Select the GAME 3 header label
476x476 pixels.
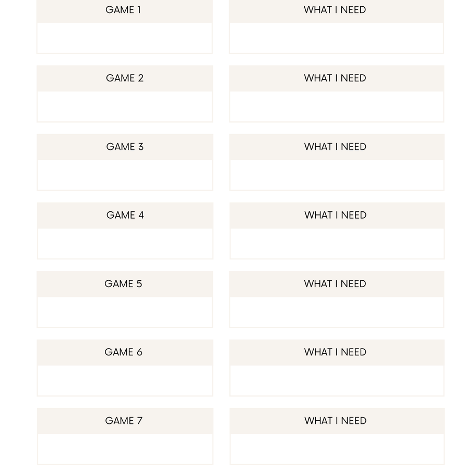tap(125, 147)
